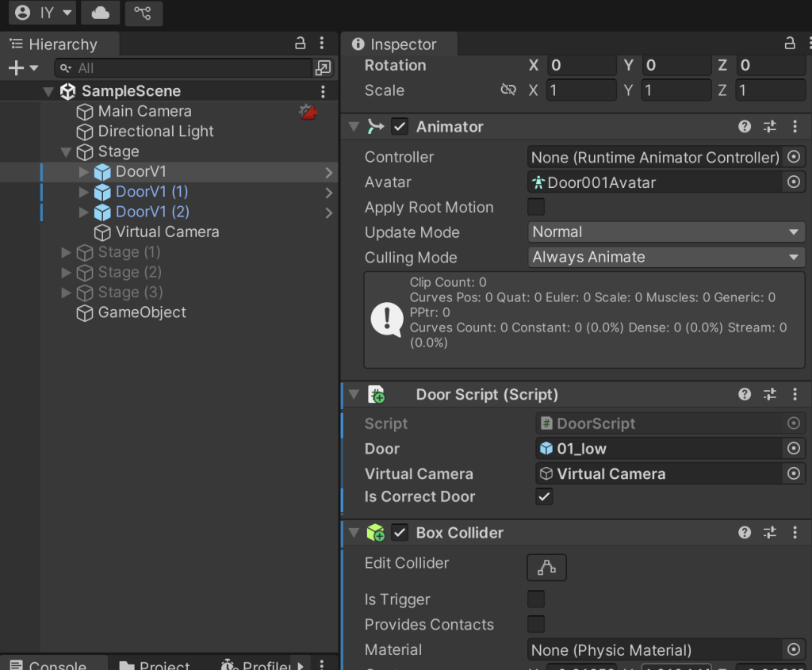Lock the Inspector panel

(790, 44)
